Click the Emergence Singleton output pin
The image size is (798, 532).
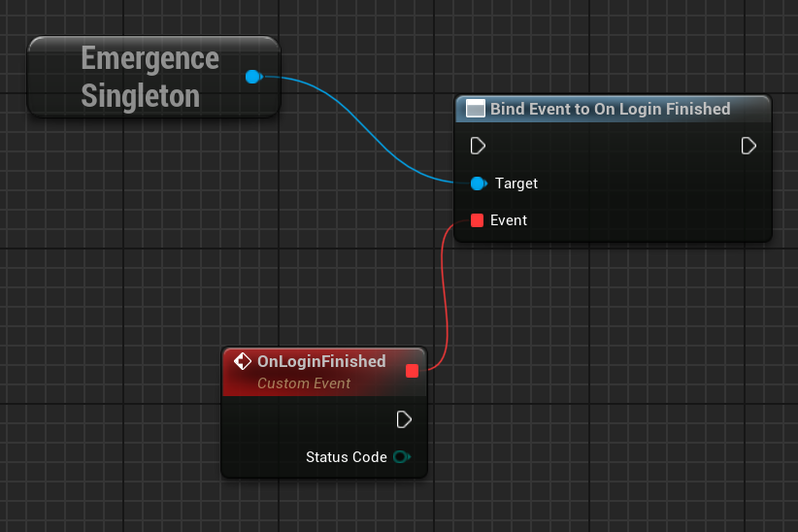pos(253,77)
